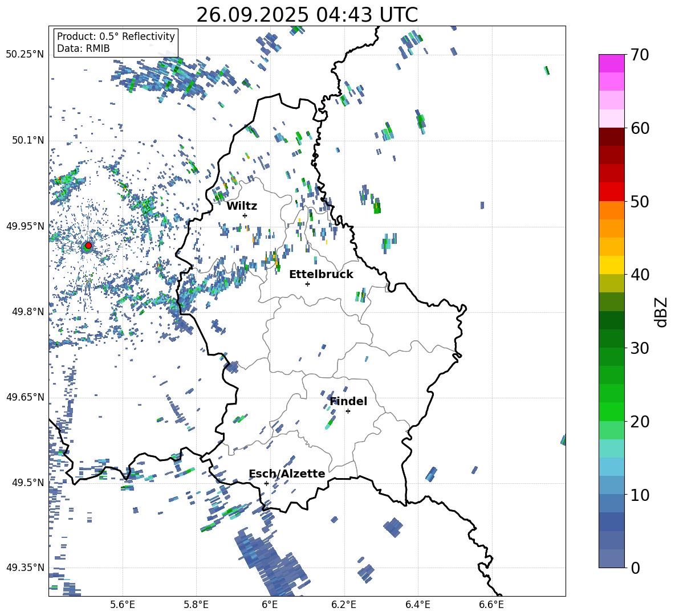Click the 49.5°N latitude label

pos(27,482)
